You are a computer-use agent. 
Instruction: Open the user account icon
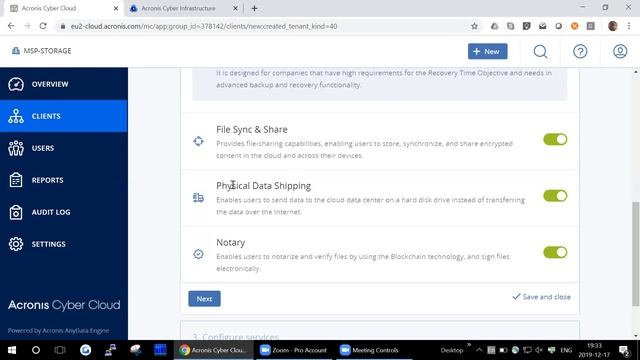coord(620,51)
